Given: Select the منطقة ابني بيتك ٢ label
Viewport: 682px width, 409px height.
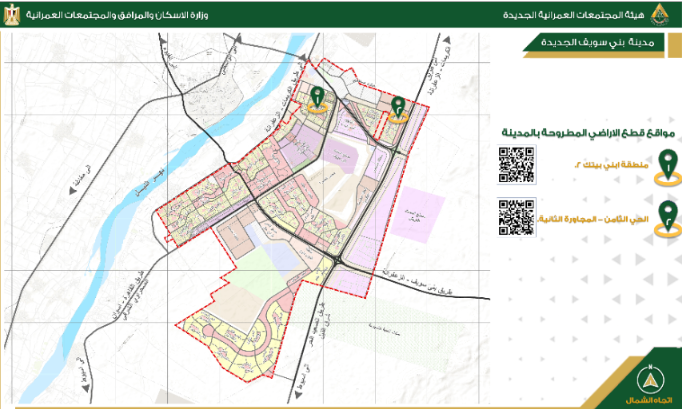Looking at the screenshot, I should [x=612, y=165].
